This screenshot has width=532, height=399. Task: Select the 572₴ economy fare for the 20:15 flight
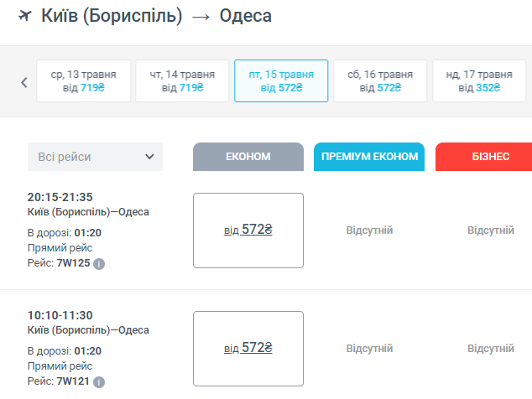point(248,230)
